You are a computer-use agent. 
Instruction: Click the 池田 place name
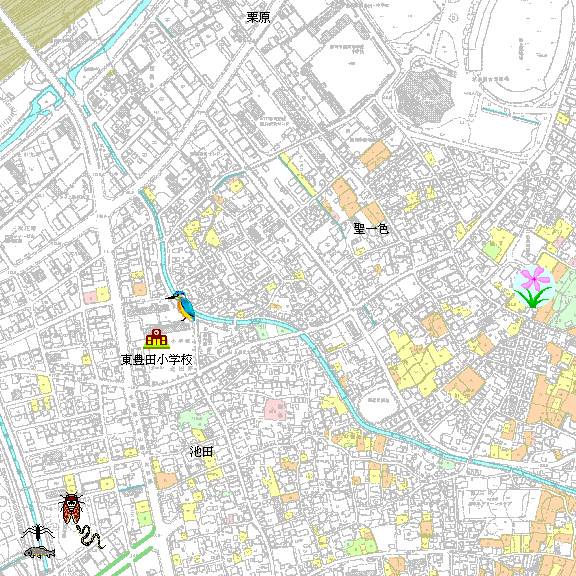pyautogui.click(x=201, y=451)
